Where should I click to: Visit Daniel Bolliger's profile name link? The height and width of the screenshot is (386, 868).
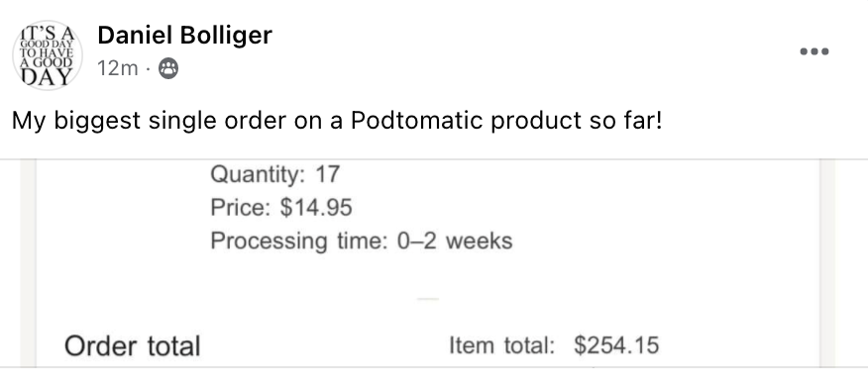(184, 36)
